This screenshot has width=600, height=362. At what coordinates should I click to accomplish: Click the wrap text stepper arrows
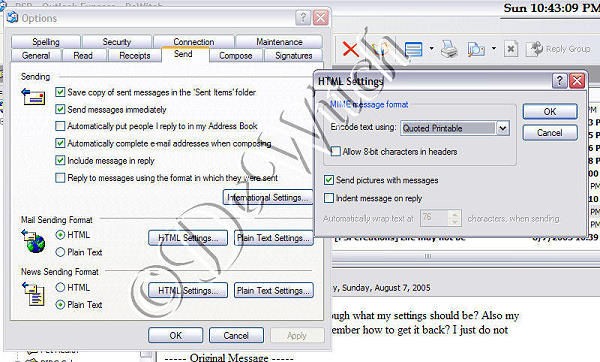point(455,218)
